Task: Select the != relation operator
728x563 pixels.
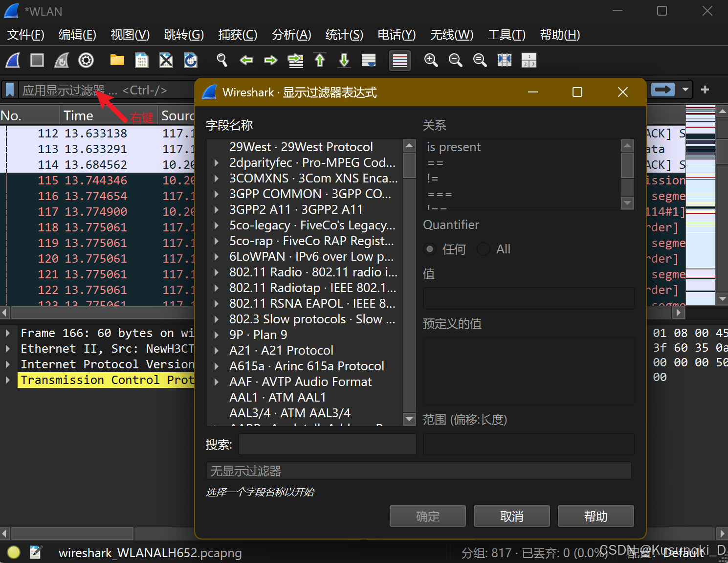Action: point(522,179)
